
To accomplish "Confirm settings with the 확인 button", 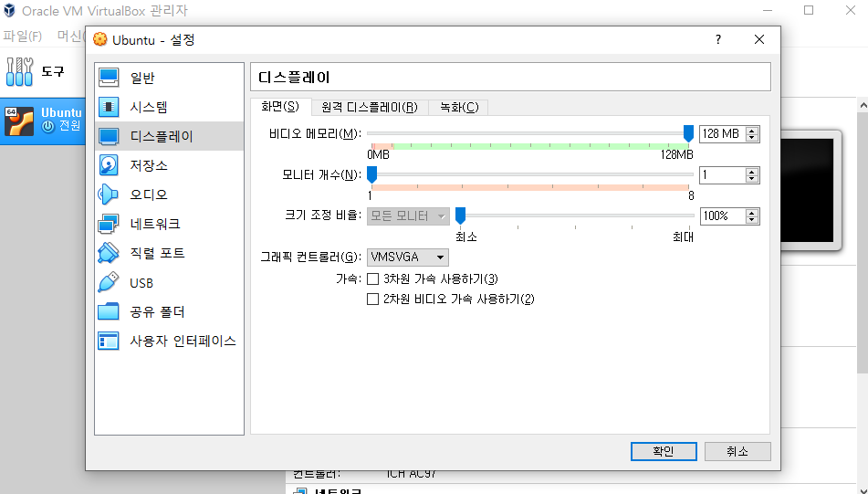I will 664,451.
